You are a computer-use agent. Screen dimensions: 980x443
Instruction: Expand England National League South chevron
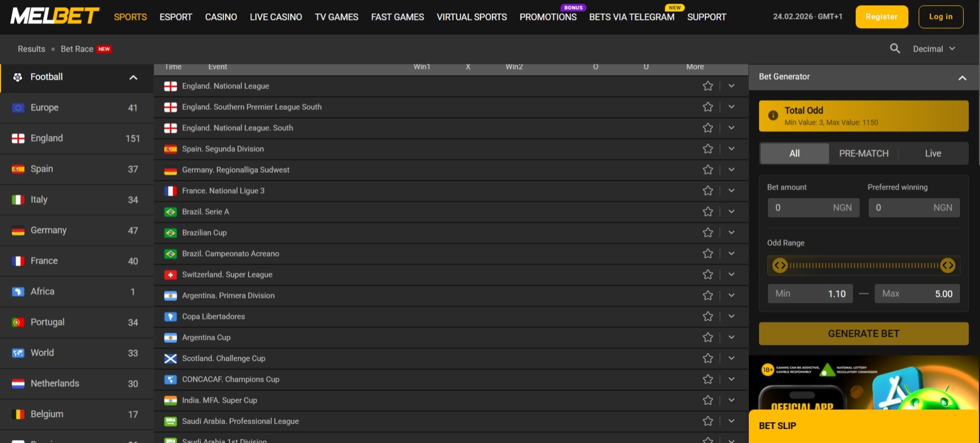point(731,128)
